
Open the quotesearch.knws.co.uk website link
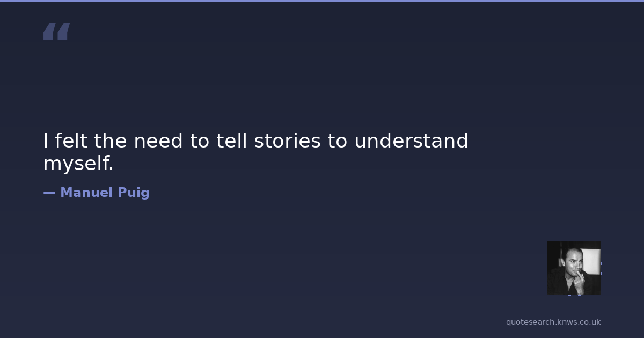[x=553, y=322]
